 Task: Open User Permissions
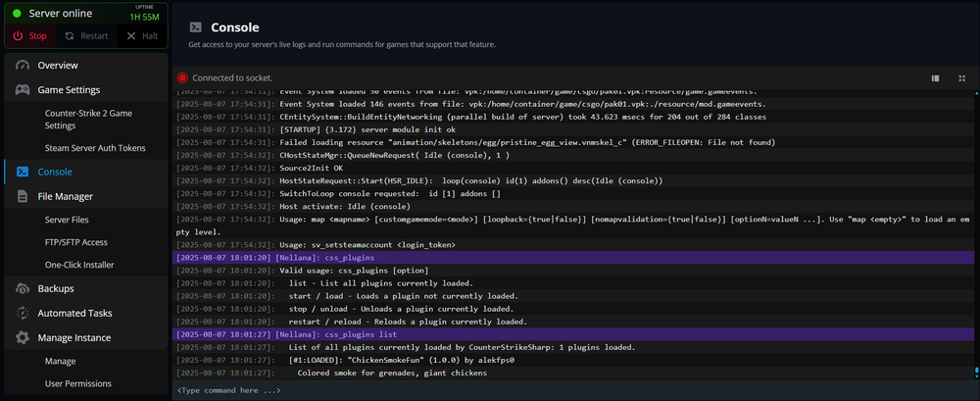[77, 383]
